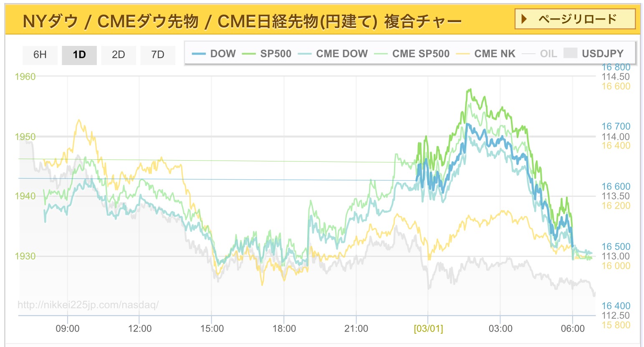Click the 114.00 USDJPY axis value

click(616, 136)
